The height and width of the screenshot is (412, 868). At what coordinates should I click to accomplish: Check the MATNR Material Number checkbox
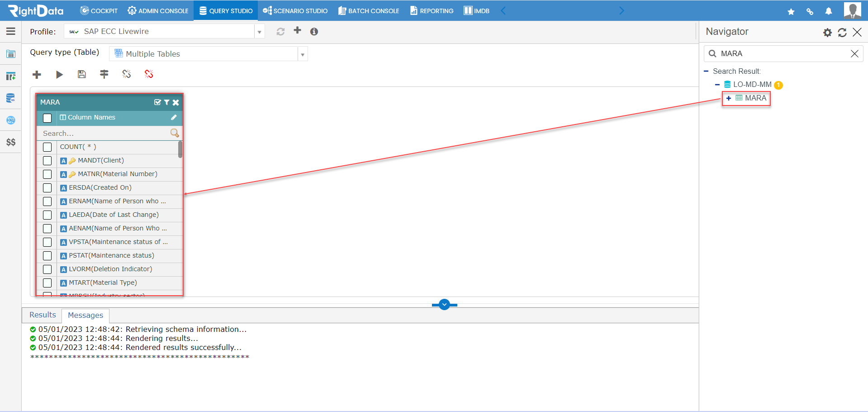[x=47, y=174]
